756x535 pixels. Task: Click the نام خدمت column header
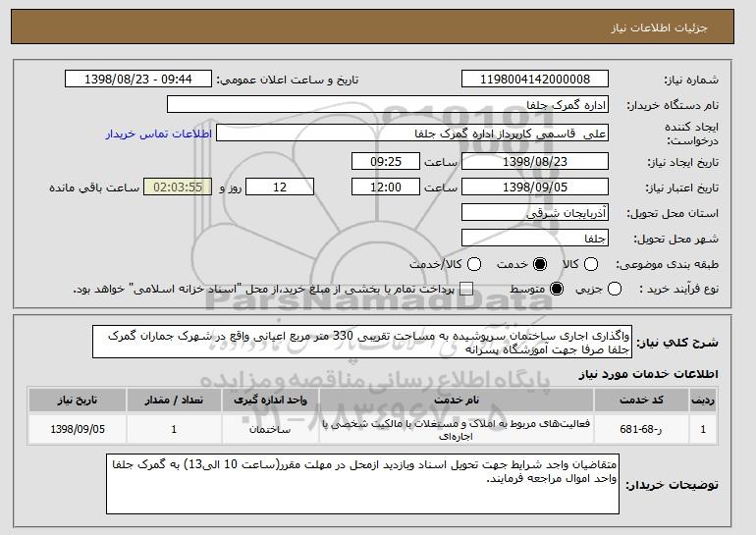coord(457,401)
